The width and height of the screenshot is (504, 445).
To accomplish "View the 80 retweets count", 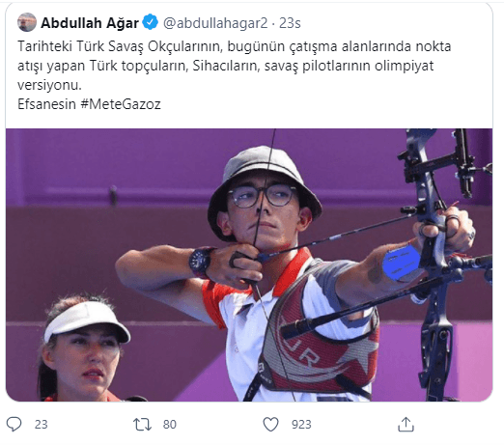I will click(x=170, y=425).
